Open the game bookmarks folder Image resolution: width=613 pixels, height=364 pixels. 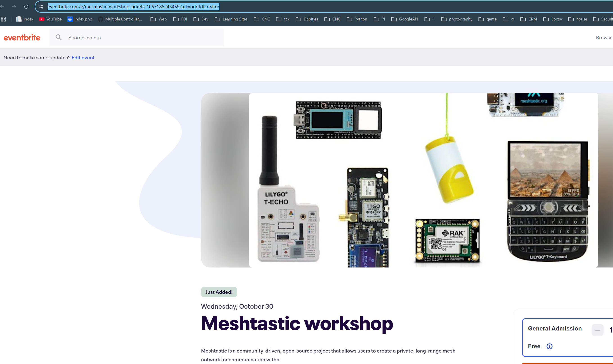[487, 19]
